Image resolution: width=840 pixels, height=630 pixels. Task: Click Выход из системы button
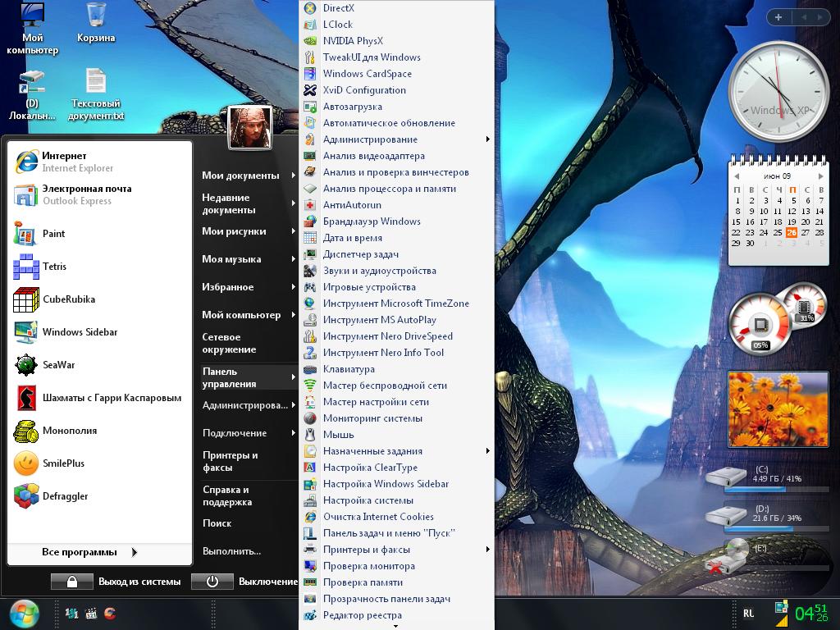(117, 582)
